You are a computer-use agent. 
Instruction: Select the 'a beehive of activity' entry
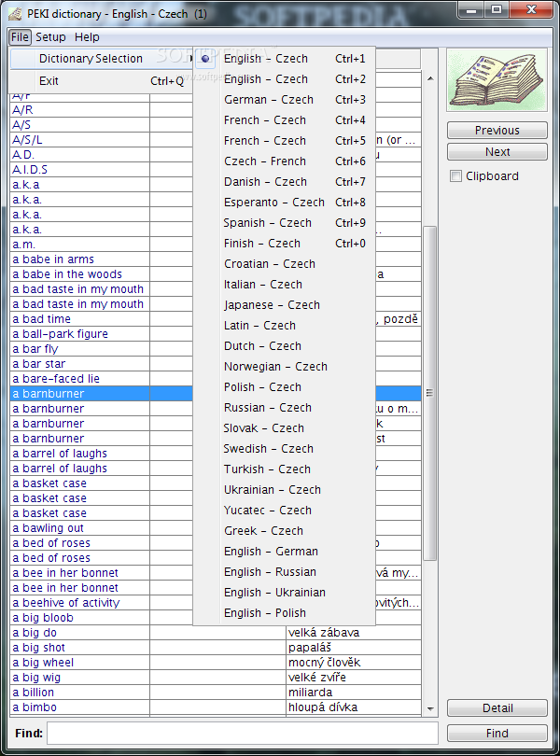pos(80,603)
